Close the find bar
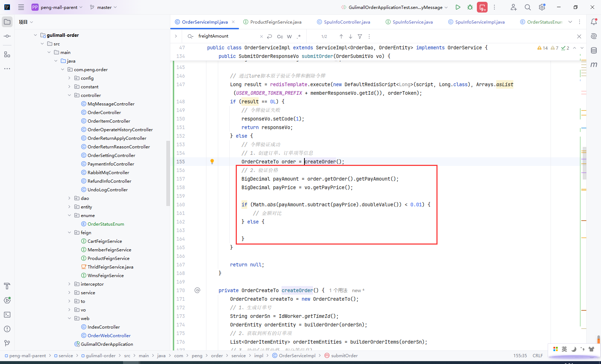The height and width of the screenshot is (364, 601). tap(579, 36)
